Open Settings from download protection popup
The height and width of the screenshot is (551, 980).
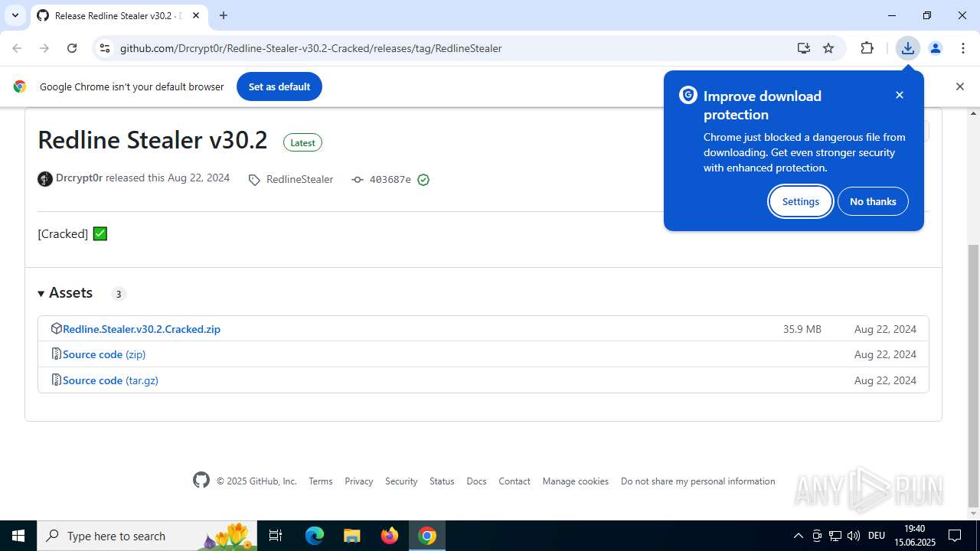click(801, 201)
